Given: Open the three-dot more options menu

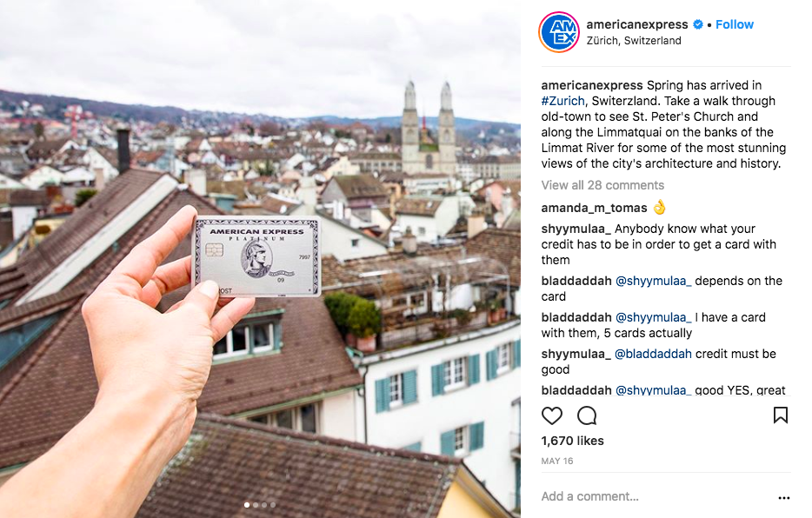Looking at the screenshot, I should (x=784, y=498).
